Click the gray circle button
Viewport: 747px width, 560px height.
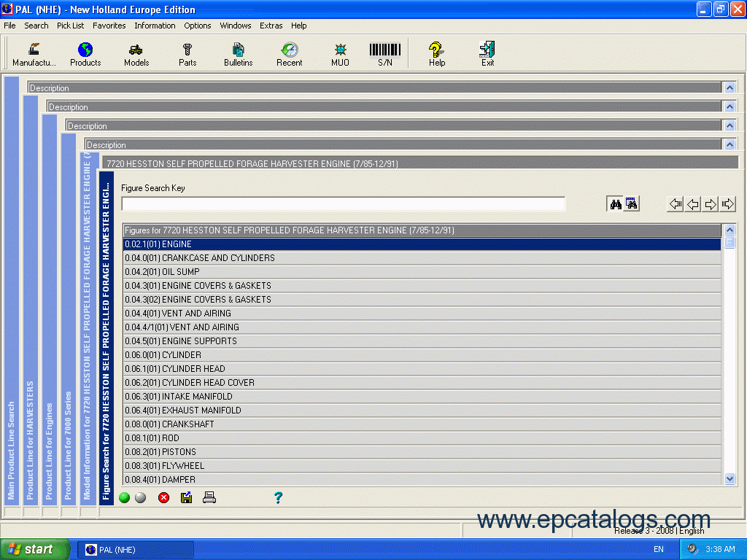[x=141, y=497]
